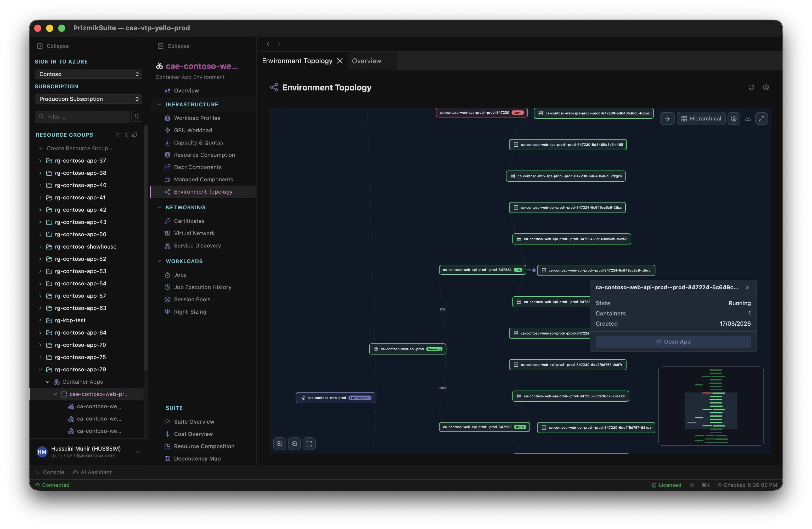Click the Filter input field

[x=82, y=117]
